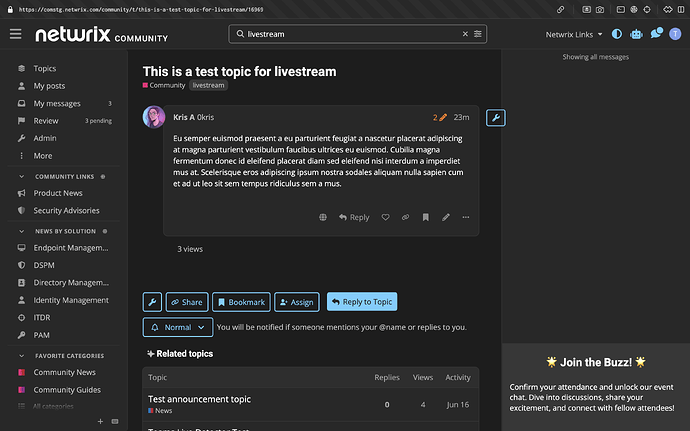Click the livestream tag
Screen dimensions: 690x431
click(x=208, y=85)
